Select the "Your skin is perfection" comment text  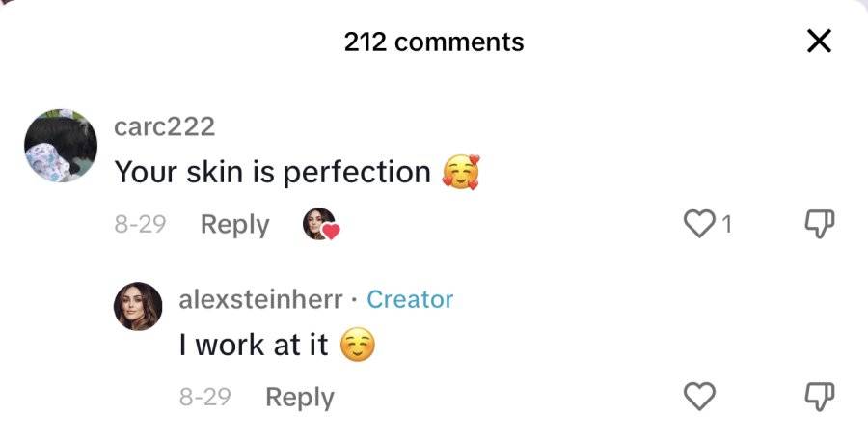tap(272, 173)
